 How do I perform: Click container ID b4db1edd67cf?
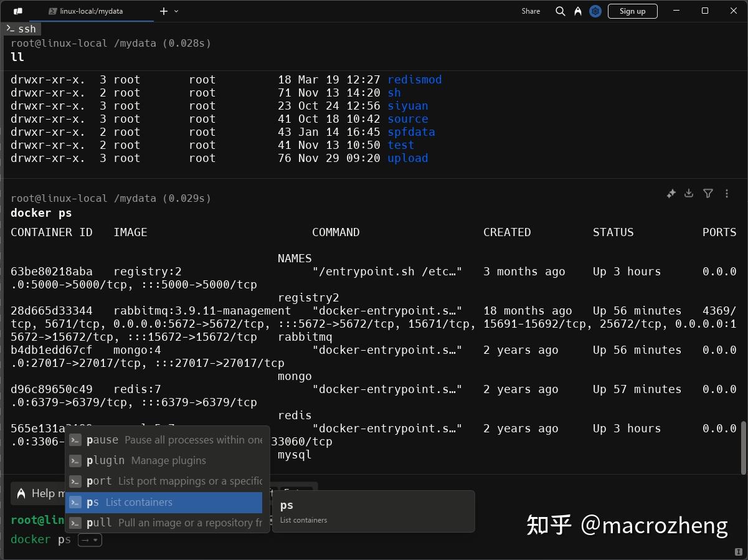click(x=52, y=350)
